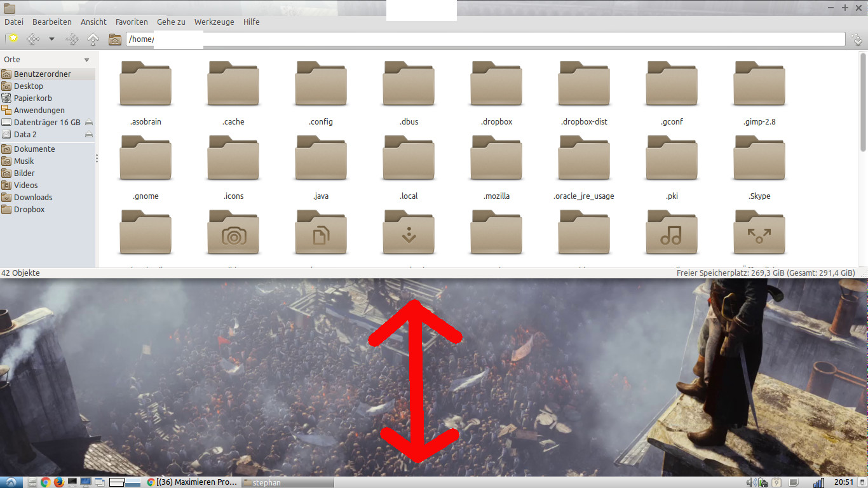Go up to the parent folder
This screenshot has height=488, width=868.
[x=93, y=39]
